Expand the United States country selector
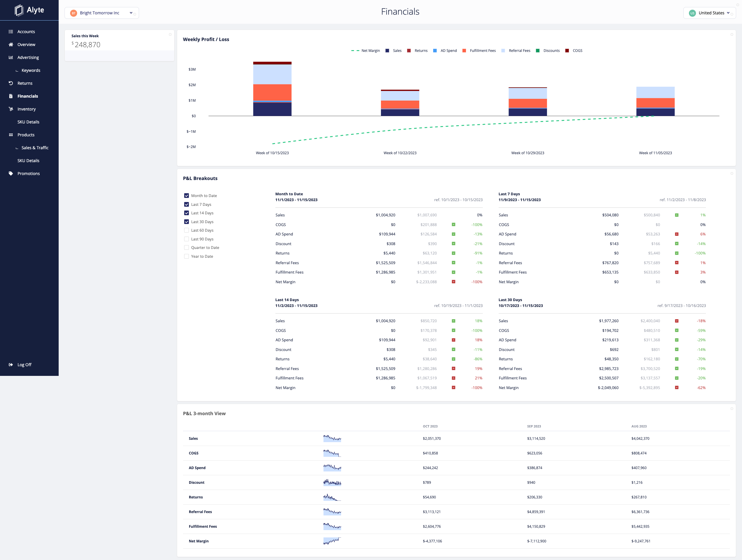This screenshot has width=742, height=560. (x=709, y=13)
